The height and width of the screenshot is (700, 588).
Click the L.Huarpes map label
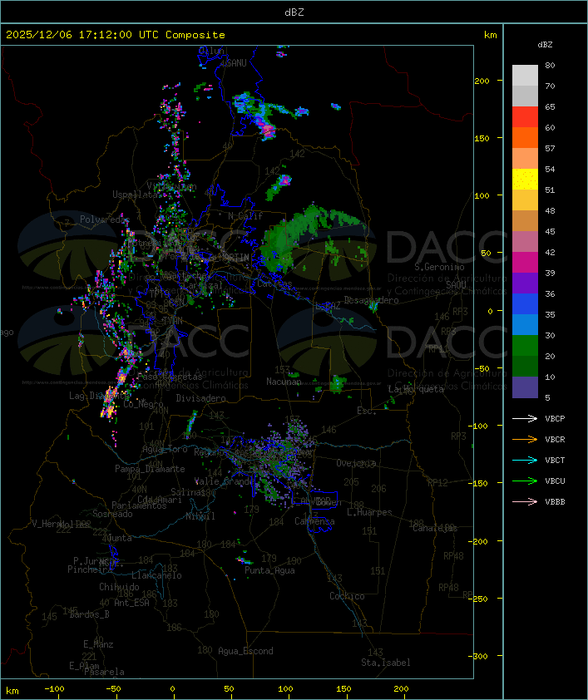(369, 512)
